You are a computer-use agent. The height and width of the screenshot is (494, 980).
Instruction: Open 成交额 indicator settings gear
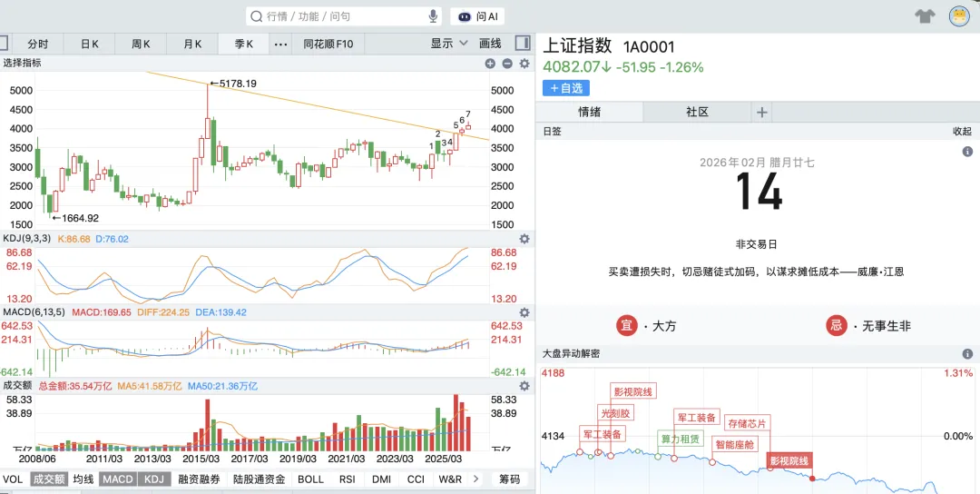[524, 387]
